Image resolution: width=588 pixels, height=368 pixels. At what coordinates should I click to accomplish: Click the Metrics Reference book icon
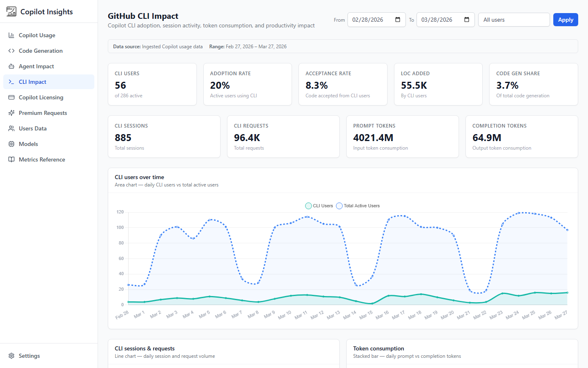(11, 159)
